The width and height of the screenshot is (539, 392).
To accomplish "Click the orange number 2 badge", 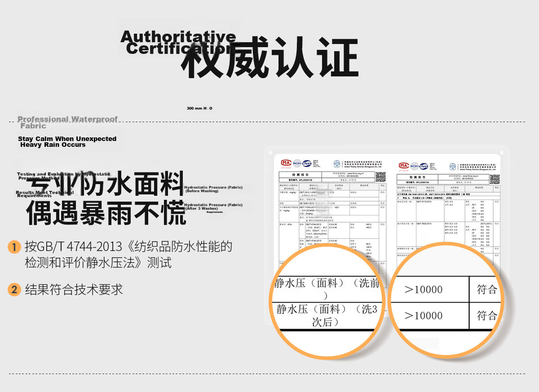I will (x=14, y=290).
